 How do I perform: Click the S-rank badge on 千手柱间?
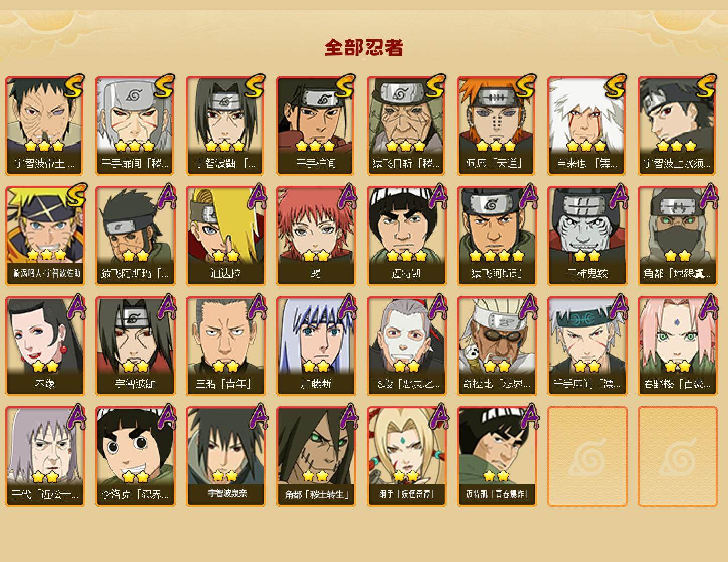pos(345,86)
